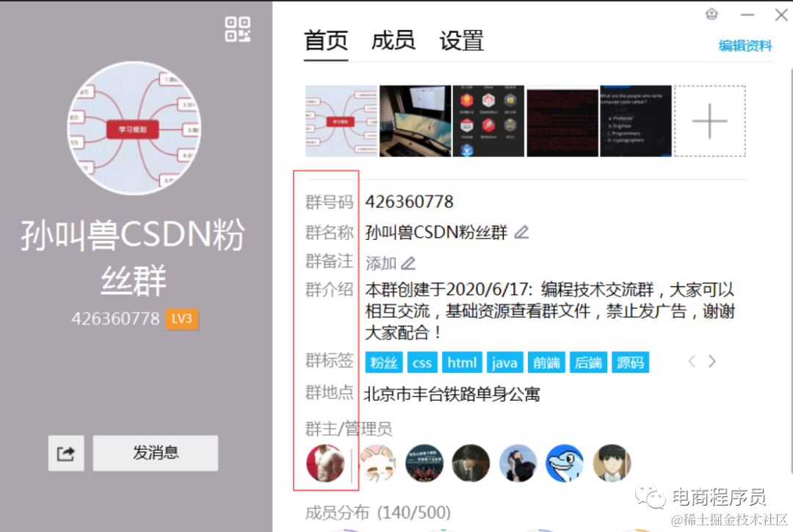Viewport: 793px width, 532px height.
Task: Click the share group icon button
Action: point(66,453)
